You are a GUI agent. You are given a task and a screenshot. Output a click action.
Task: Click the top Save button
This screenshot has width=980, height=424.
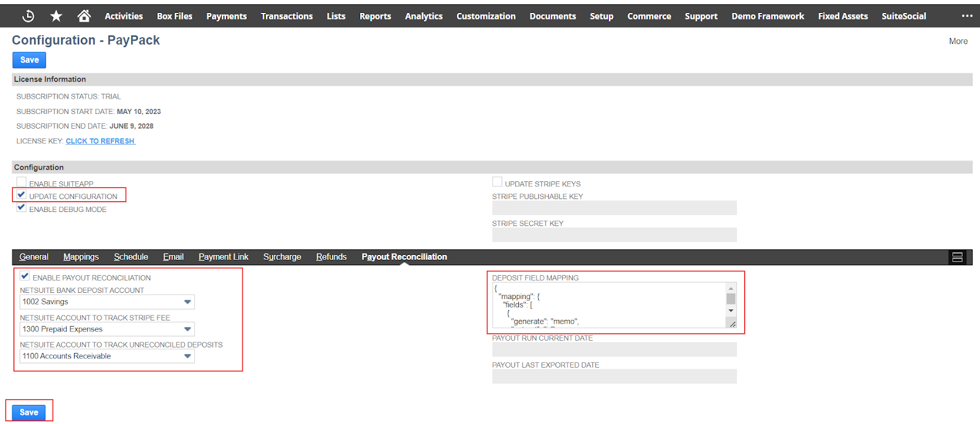click(x=29, y=60)
